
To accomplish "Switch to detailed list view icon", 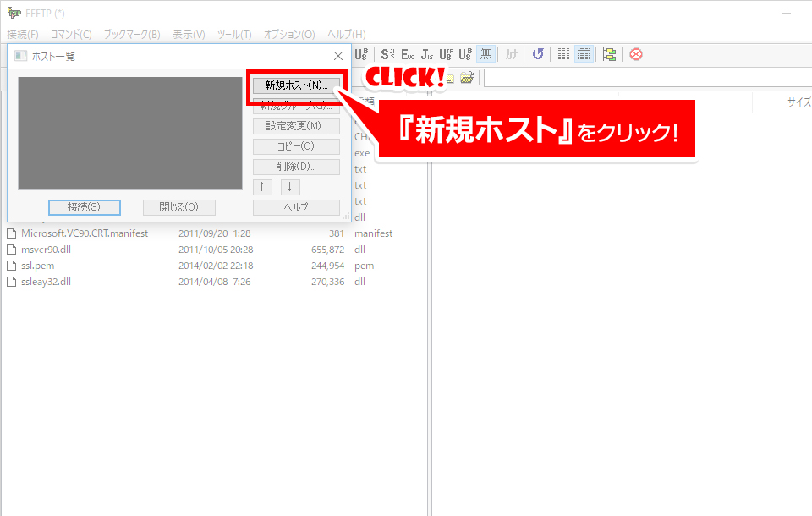I will [584, 54].
